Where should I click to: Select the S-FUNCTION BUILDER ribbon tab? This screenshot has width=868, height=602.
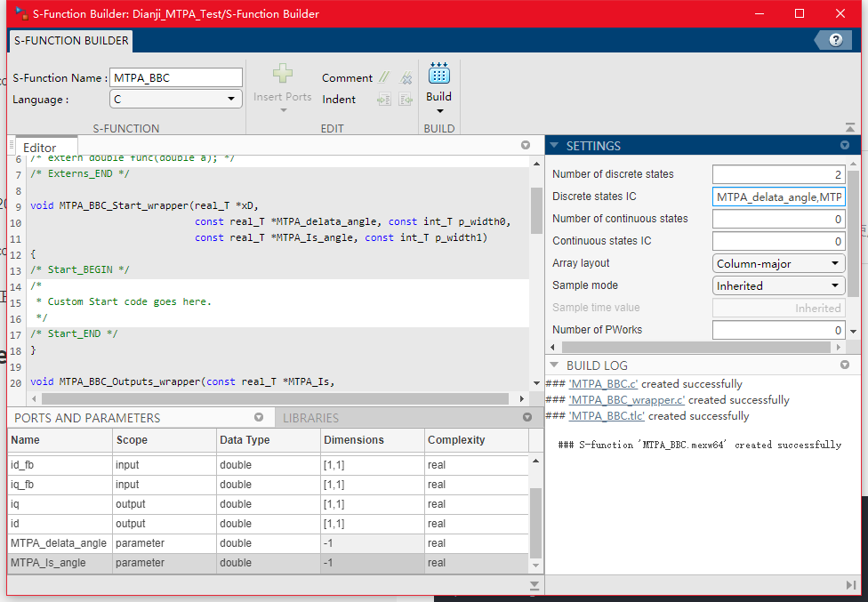[x=71, y=40]
